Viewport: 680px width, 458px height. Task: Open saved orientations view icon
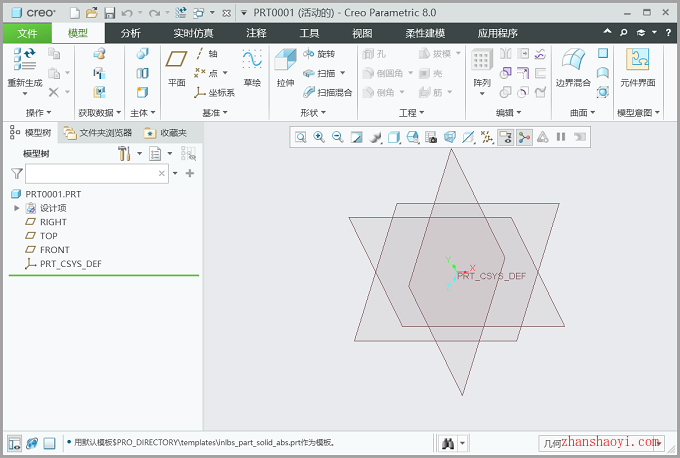[412, 137]
